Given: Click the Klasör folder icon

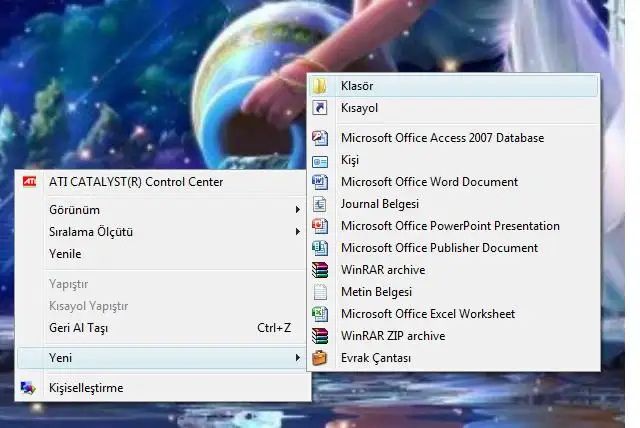Looking at the screenshot, I should (320, 86).
